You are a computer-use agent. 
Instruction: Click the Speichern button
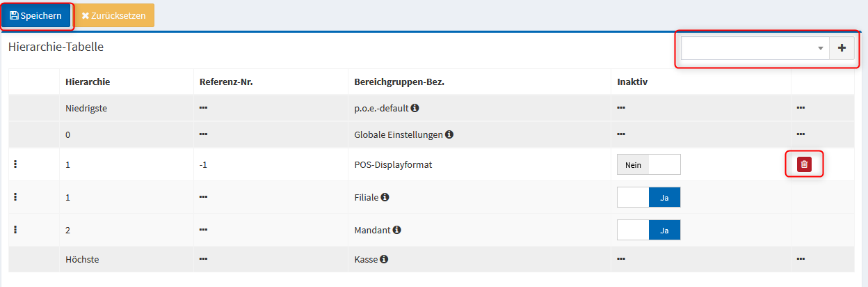36,15
